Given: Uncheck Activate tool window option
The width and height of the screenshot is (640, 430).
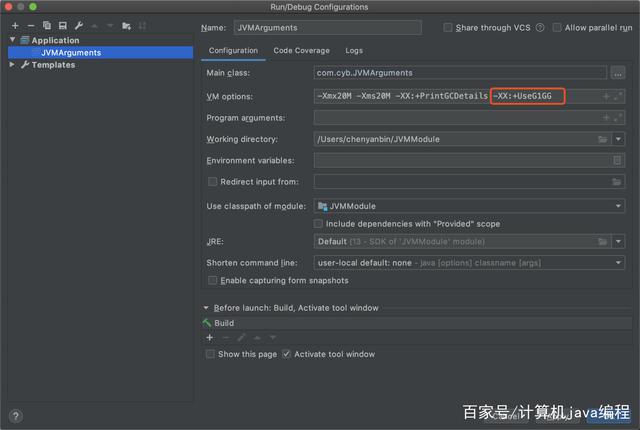Looking at the screenshot, I should 287,354.
